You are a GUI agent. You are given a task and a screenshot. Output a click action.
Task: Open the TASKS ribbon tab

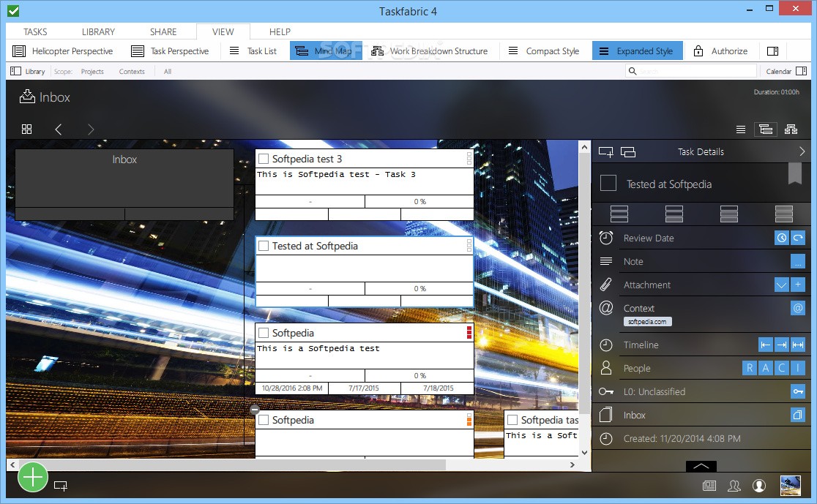[x=35, y=31]
